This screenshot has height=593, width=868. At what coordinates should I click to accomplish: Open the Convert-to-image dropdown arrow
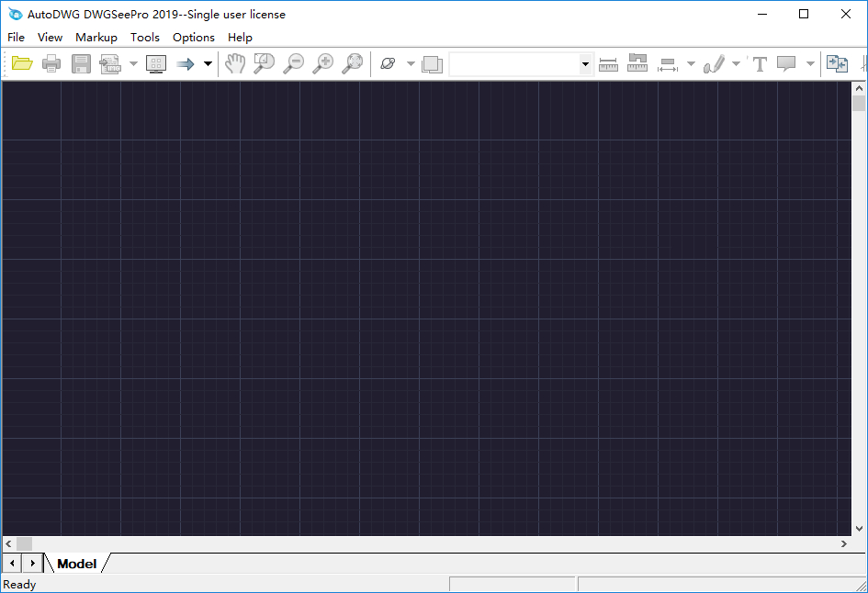(131, 64)
